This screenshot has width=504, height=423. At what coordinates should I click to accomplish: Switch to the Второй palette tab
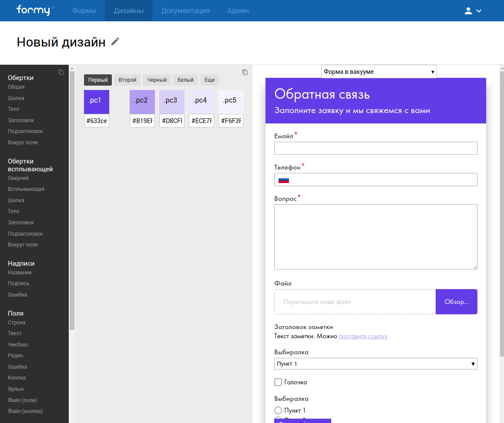[x=128, y=80]
